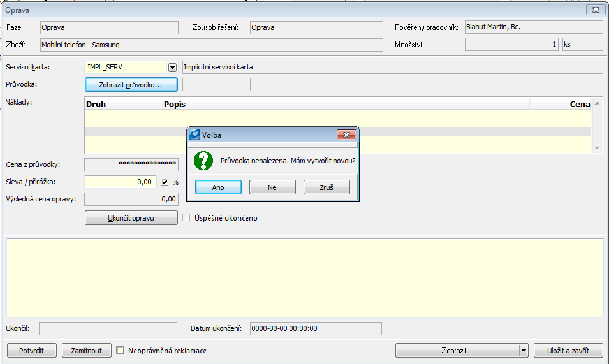Click the Způsob řešení field

[316, 27]
